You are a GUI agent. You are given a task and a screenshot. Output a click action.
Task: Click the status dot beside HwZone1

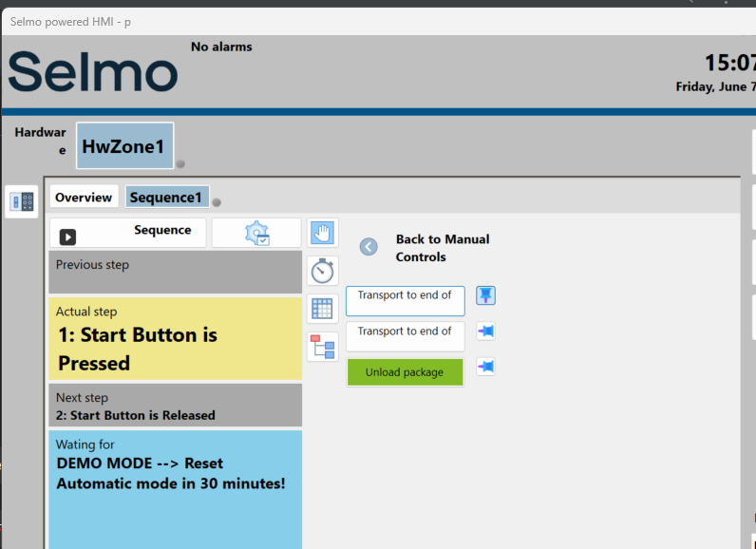180,164
